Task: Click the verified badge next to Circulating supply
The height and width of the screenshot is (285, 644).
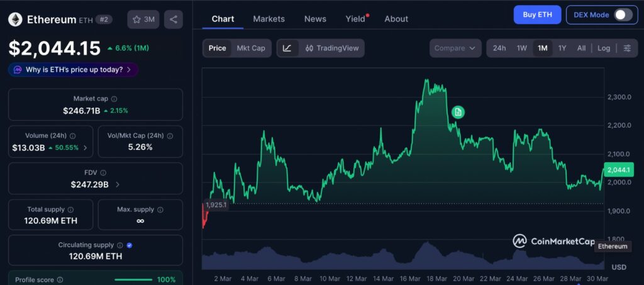Action: 130,245
